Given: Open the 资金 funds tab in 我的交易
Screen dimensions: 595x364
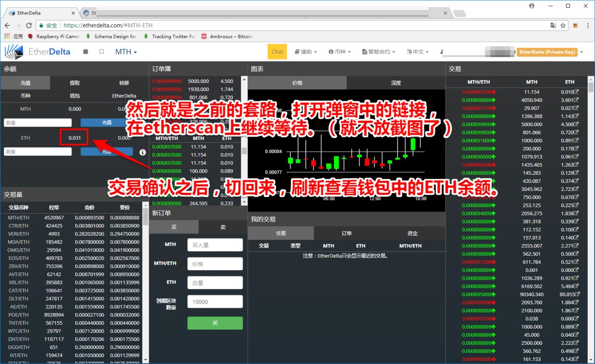Looking at the screenshot, I should [x=412, y=233].
